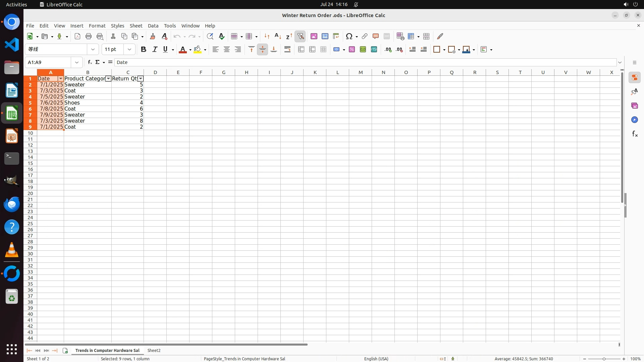Format as Percent icon
644x362 pixels.
tap(352, 49)
